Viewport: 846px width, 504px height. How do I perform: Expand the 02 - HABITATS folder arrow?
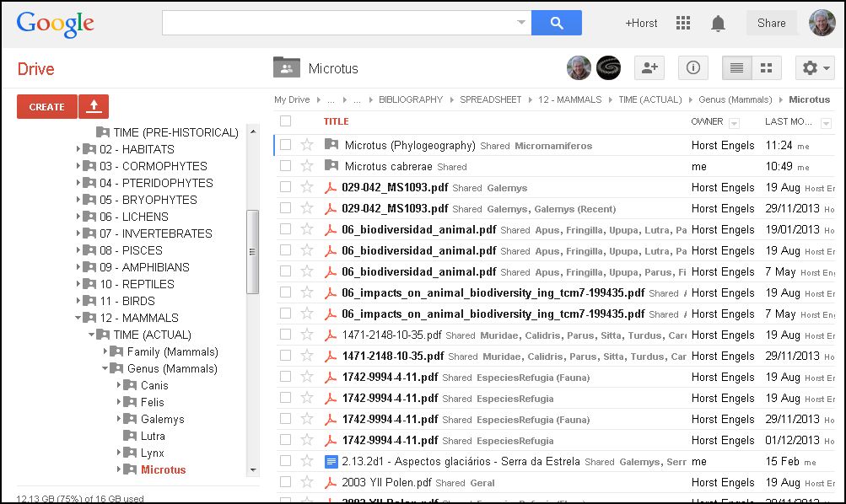tap(78, 149)
